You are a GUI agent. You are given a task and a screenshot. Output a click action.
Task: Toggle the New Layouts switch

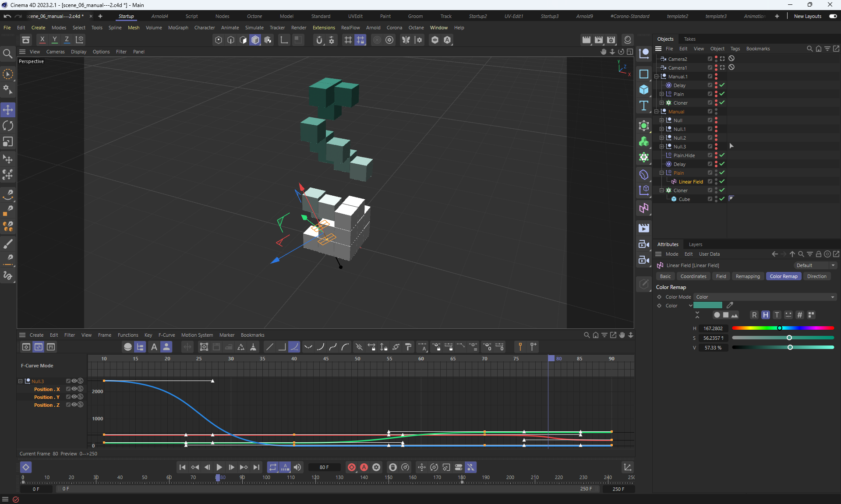(833, 16)
